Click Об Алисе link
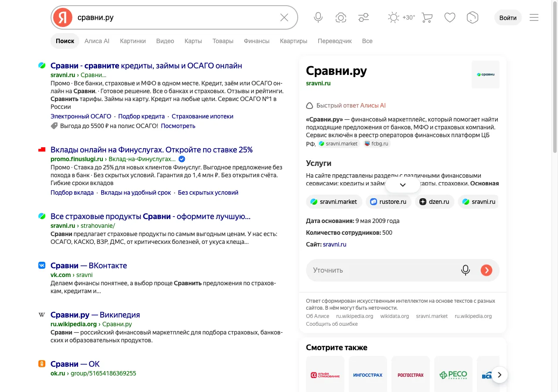Viewport: 558px width, 392px height. (317, 316)
